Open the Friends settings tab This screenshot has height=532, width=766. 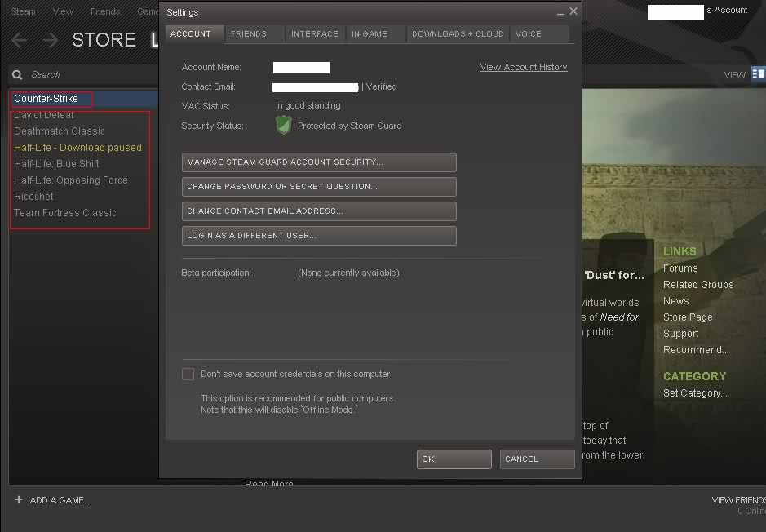[x=255, y=33]
